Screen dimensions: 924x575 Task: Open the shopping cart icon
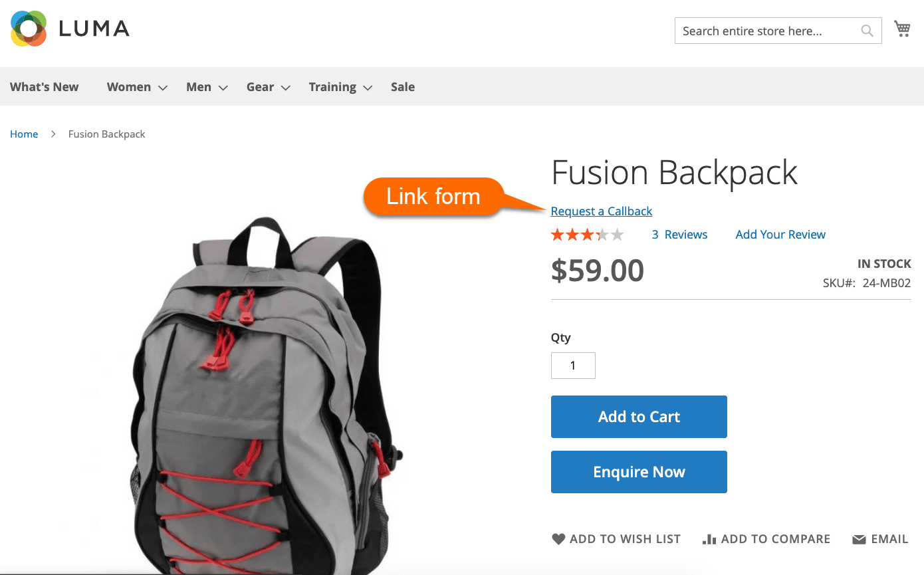point(902,29)
